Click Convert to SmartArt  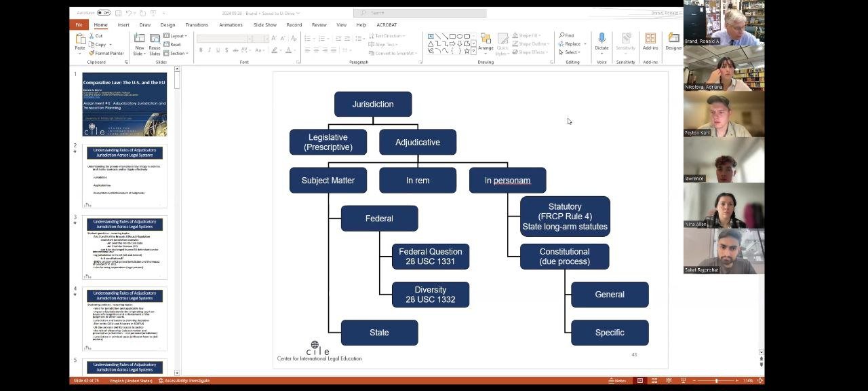pos(393,54)
